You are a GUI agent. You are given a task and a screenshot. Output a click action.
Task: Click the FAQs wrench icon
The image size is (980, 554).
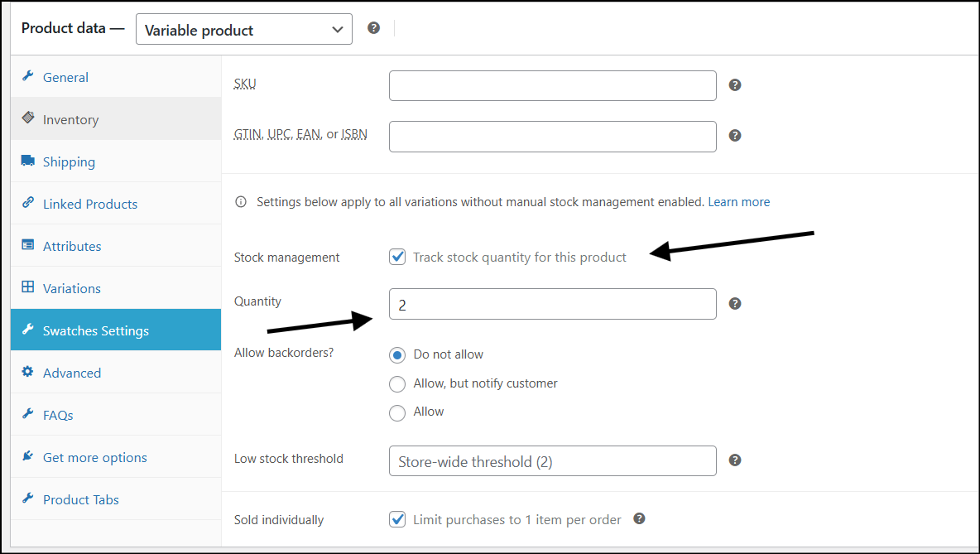(27, 413)
